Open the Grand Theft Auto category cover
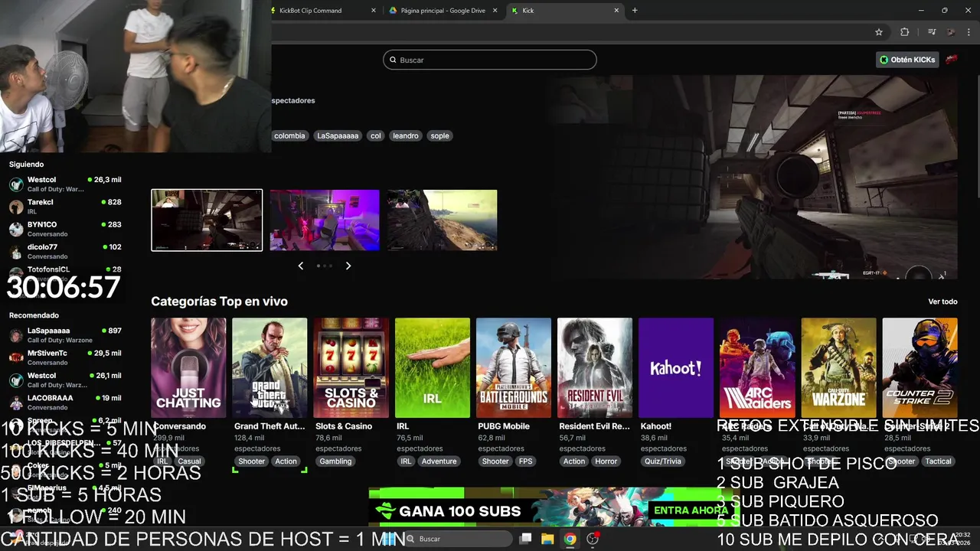The image size is (980, 551). 269,368
